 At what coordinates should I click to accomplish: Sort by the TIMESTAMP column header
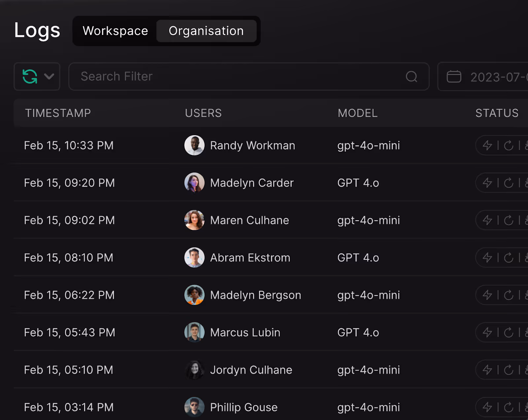coord(58,113)
